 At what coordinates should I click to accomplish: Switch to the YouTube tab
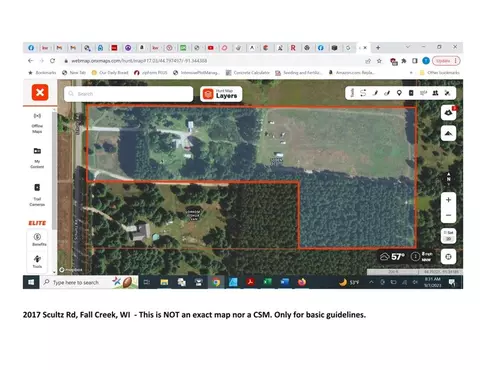(211, 48)
